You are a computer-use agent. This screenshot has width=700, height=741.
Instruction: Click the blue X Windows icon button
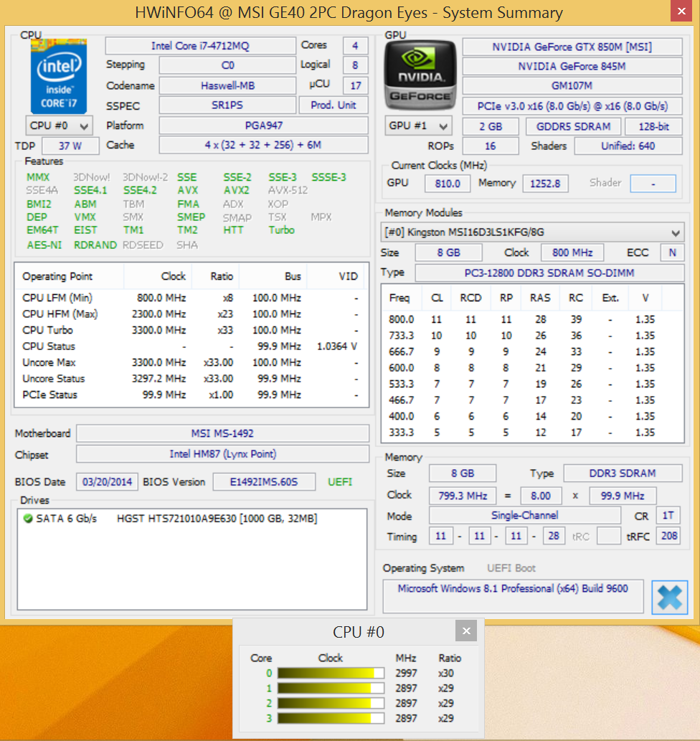click(x=669, y=598)
